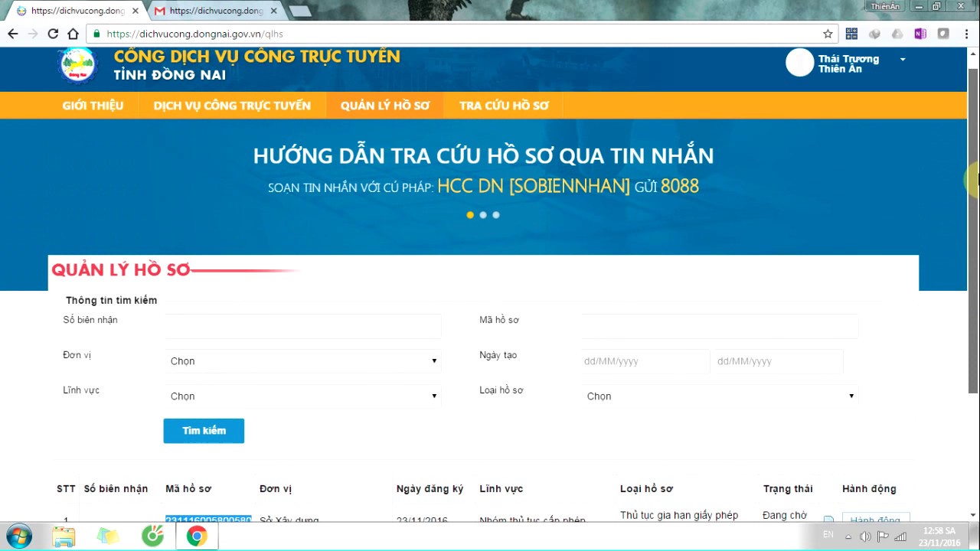
Task: Open DỊCH VỤ CÔNG TRỰC TUYẾN page
Action: tap(232, 106)
